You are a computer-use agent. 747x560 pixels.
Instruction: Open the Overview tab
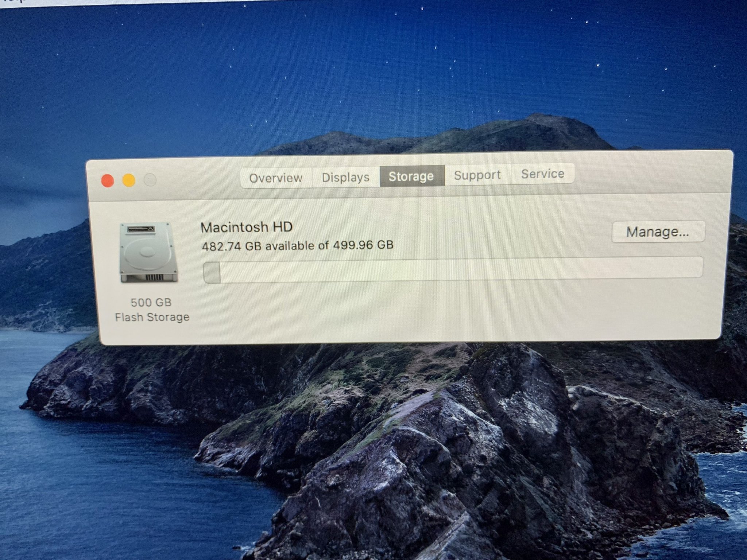(x=276, y=178)
